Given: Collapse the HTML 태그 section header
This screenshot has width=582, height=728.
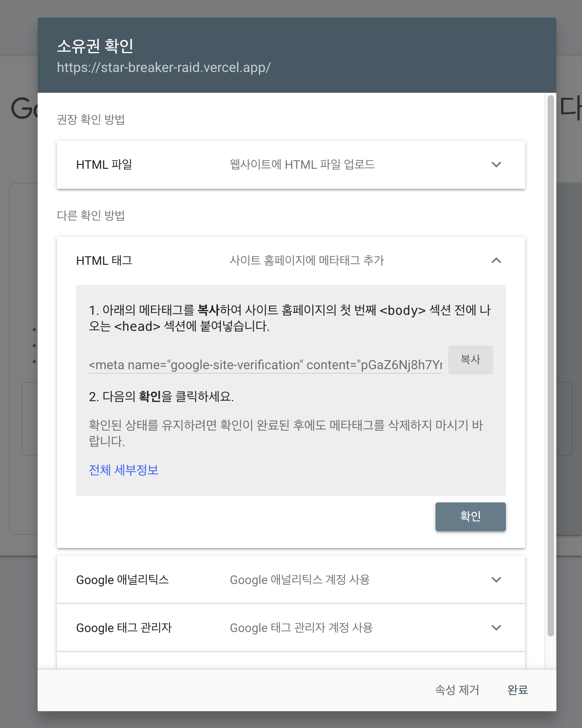Looking at the screenshot, I should click(x=291, y=261).
